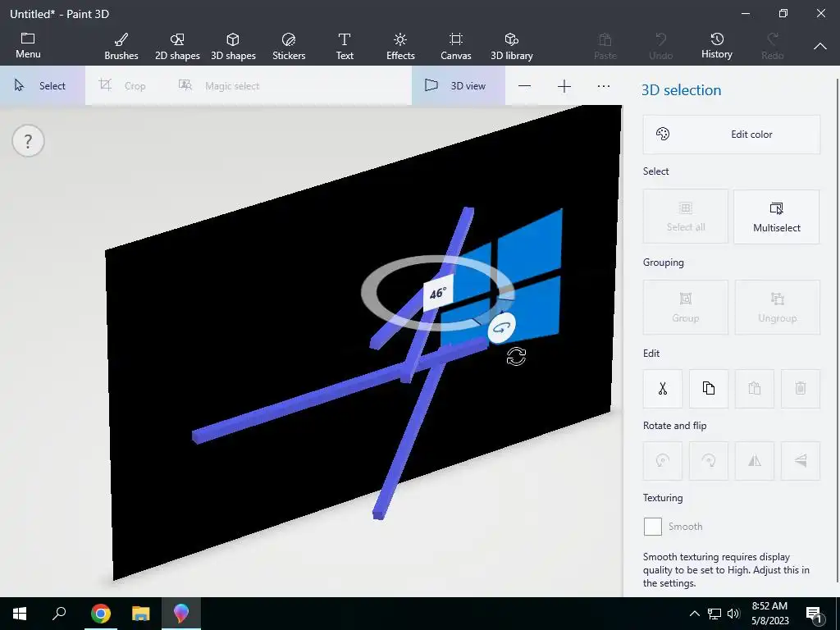The image size is (840, 630).
Task: Click the Paint 3D taskbar icon
Action: pos(181,614)
